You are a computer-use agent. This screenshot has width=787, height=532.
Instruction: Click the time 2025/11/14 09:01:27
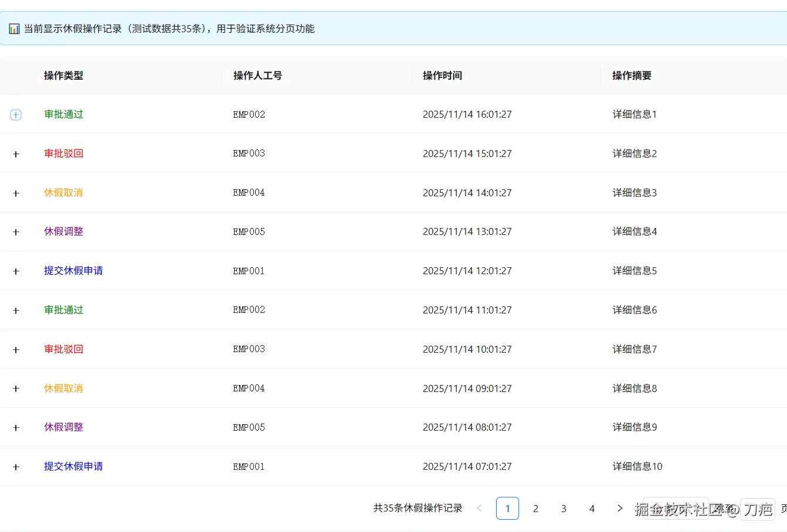(467, 388)
